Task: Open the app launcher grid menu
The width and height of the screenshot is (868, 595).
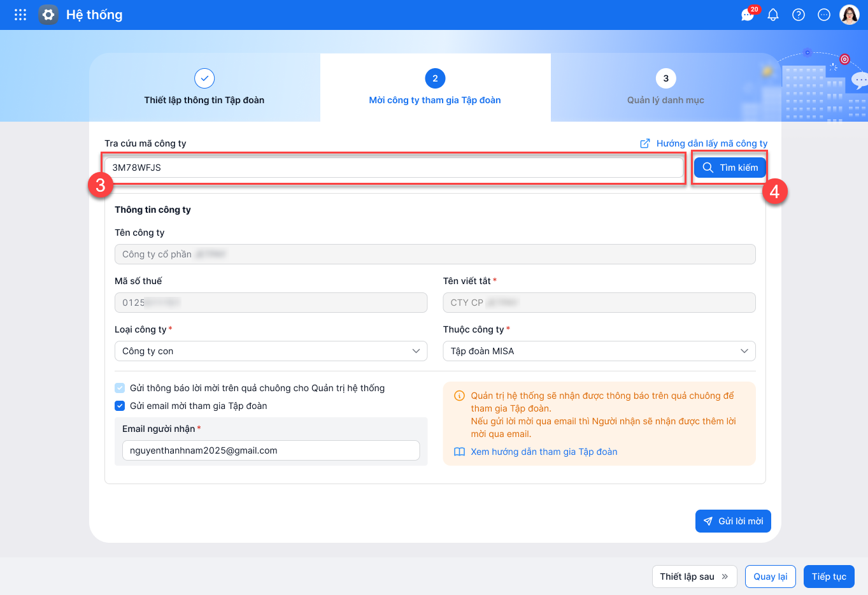Action: (x=20, y=15)
